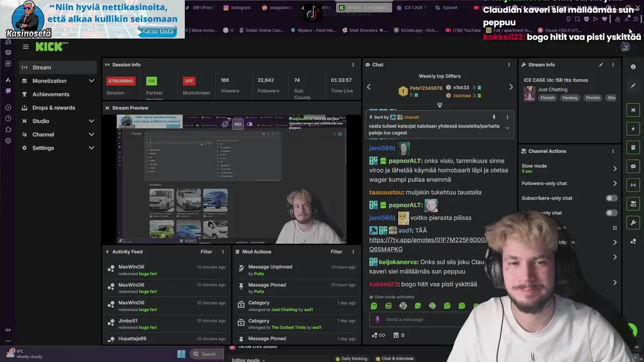This screenshot has width=644, height=362.
Task: Open the Windows Start button
Action: coord(181,354)
